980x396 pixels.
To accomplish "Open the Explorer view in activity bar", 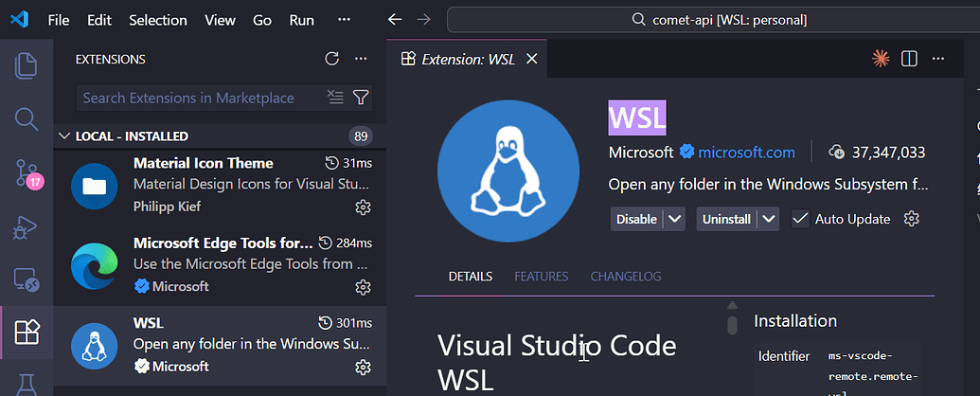I will click(27, 65).
